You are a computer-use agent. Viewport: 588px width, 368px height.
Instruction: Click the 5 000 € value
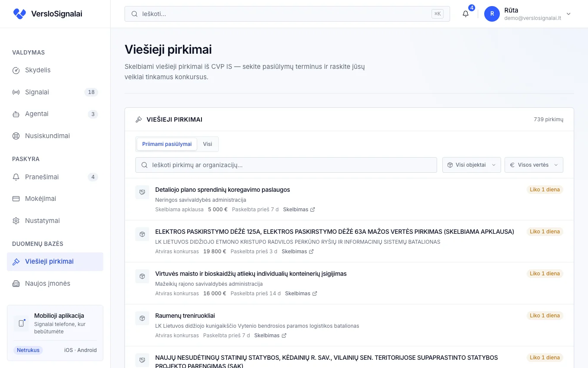[218, 210]
